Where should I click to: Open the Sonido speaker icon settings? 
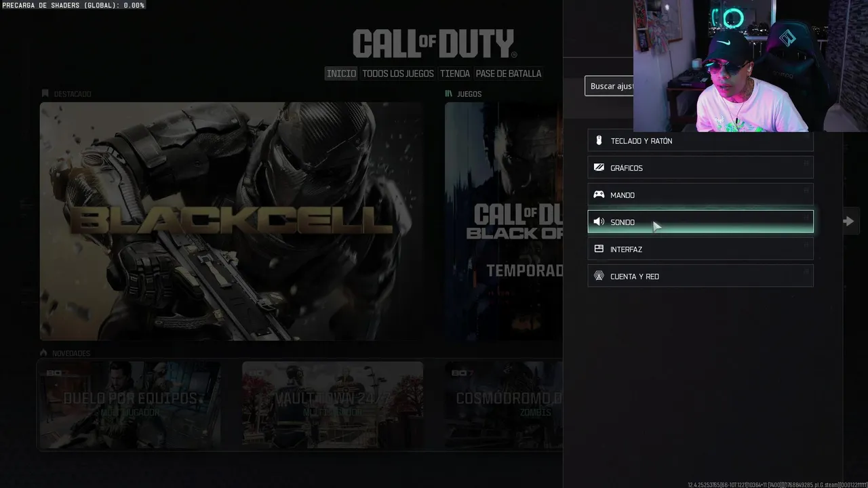coord(701,222)
